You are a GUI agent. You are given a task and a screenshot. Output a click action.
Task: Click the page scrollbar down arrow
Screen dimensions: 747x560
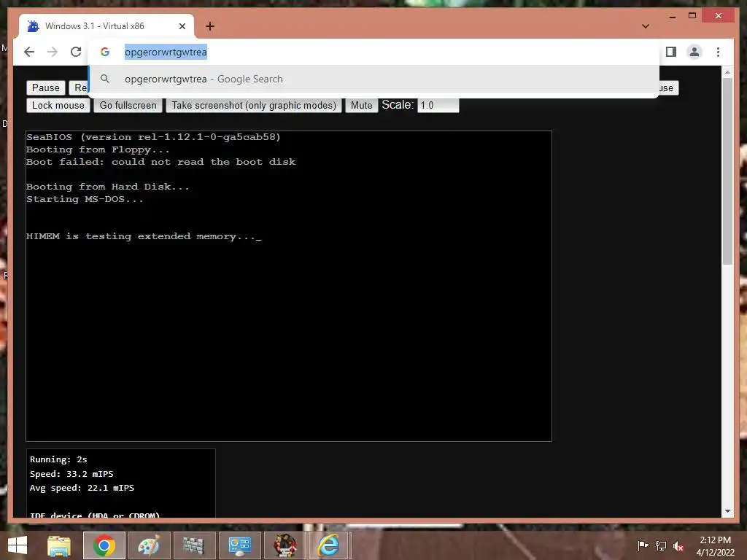(727, 511)
